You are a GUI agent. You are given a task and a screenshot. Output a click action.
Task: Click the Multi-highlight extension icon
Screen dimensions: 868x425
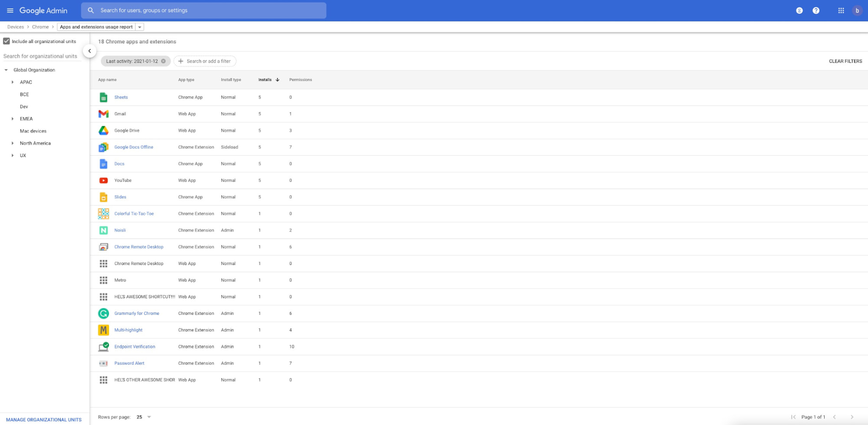coord(103,330)
